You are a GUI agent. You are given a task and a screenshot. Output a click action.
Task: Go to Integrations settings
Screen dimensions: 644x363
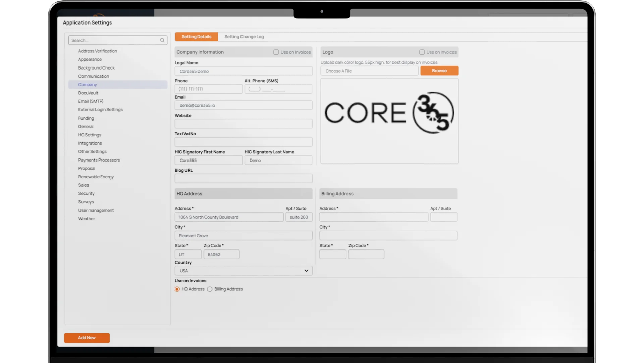coord(90,143)
